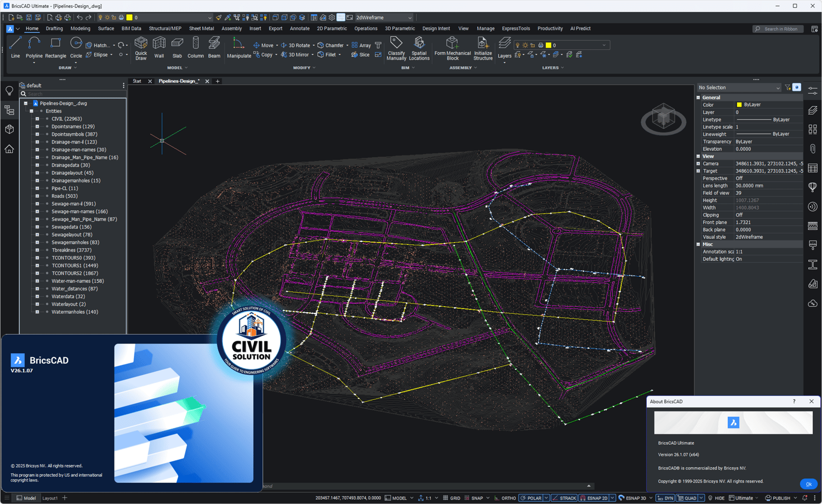
Task: Open Classify Manually in BIM
Action: pos(396,48)
